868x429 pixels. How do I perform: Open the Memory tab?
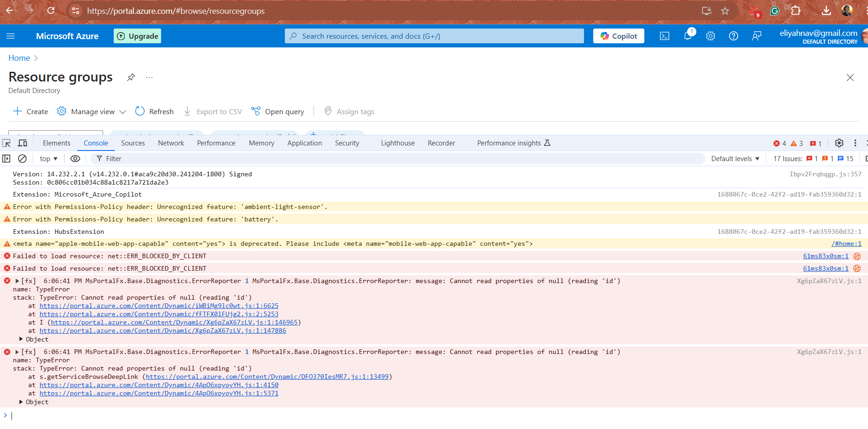click(x=261, y=143)
